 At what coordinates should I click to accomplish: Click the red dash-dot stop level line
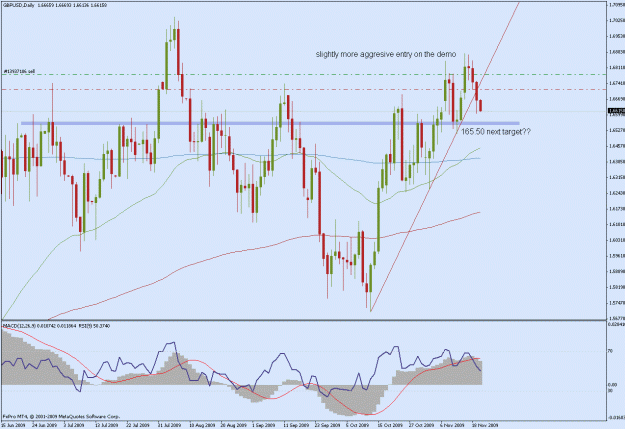303,90
